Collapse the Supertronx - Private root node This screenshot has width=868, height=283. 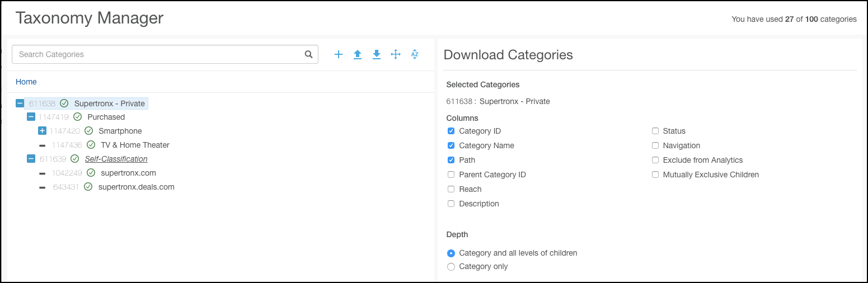coord(20,103)
